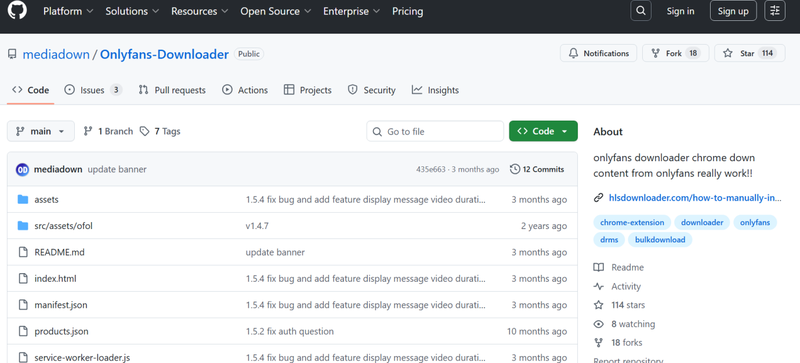Screen dimensions: 800x363
Task: Open the Onlyfans-Downloader repository link
Action: (164, 54)
